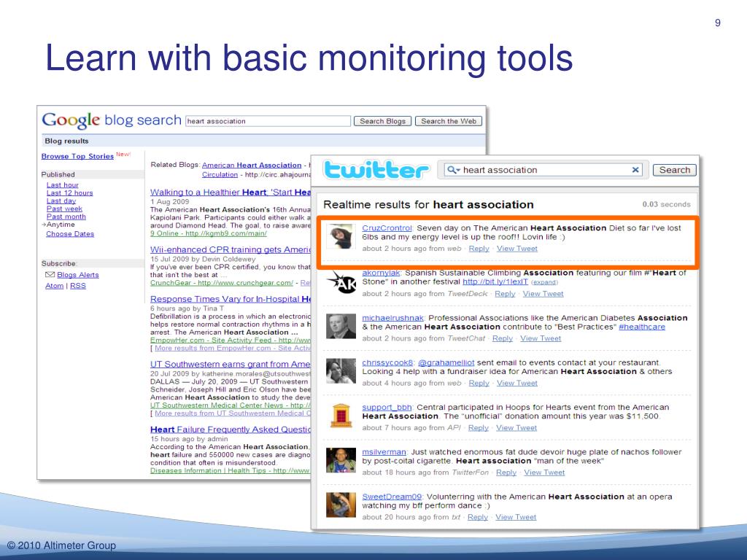
Task: Focus the Google blog search input field
Action: click(x=268, y=121)
